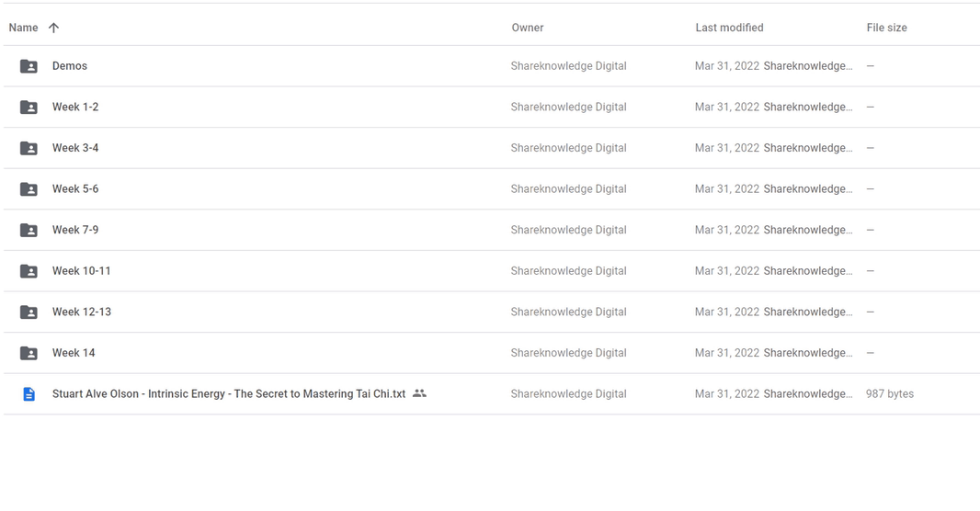
Task: Click the Week 10-11 folder icon
Action: (28, 271)
